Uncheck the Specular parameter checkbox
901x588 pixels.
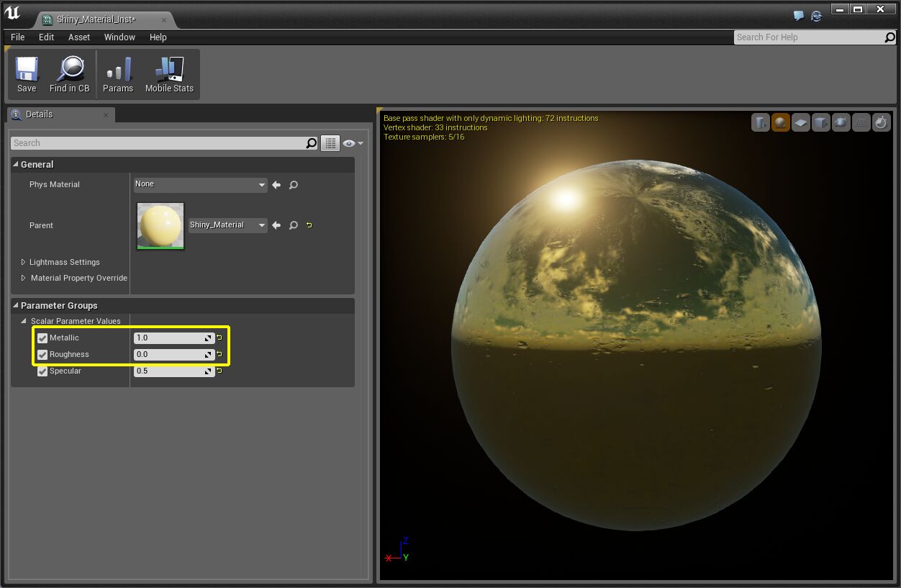(42, 371)
